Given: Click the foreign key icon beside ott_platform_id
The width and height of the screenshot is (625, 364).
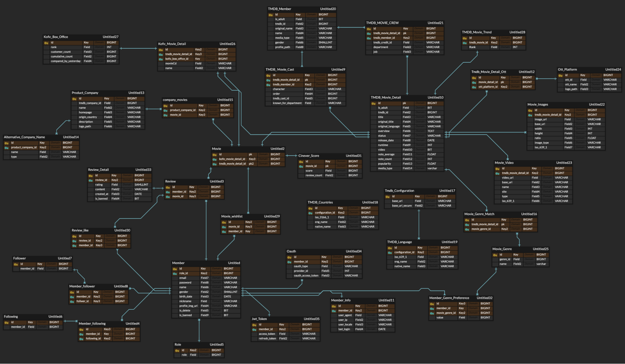Looking at the screenshot, I should [474, 87].
